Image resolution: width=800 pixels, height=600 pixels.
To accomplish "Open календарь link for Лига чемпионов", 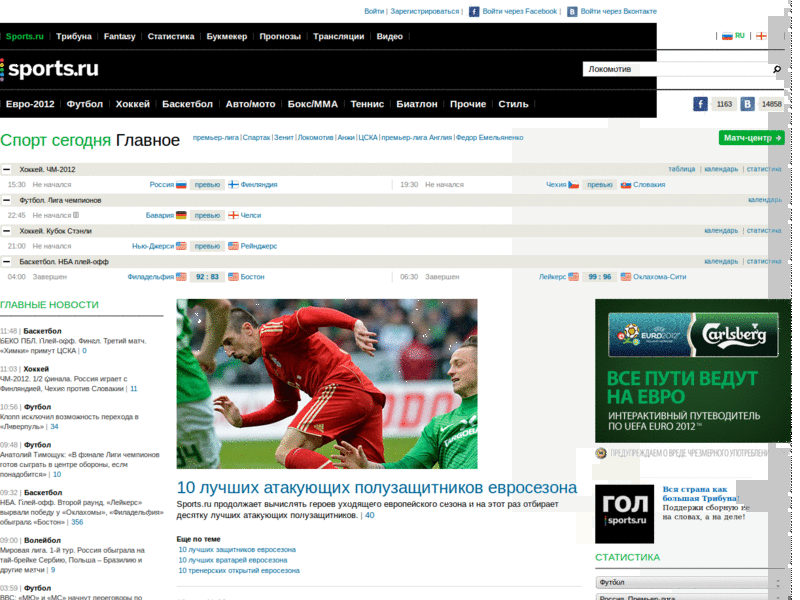I will point(765,200).
